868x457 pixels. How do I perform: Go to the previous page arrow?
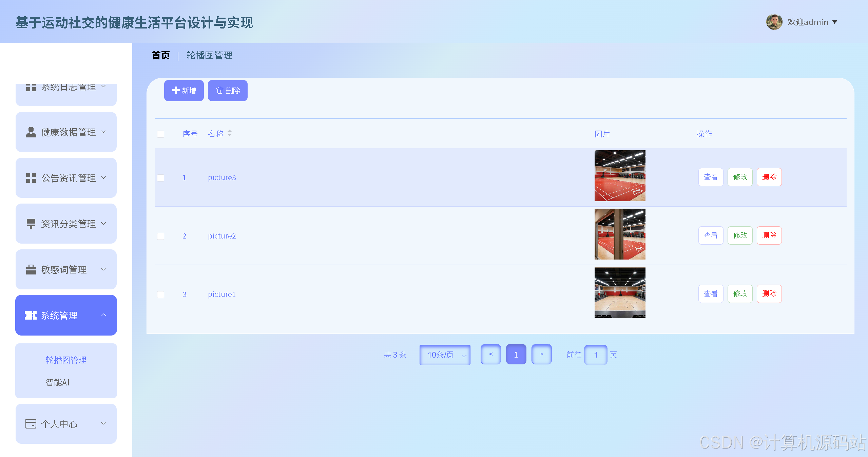[x=491, y=354]
